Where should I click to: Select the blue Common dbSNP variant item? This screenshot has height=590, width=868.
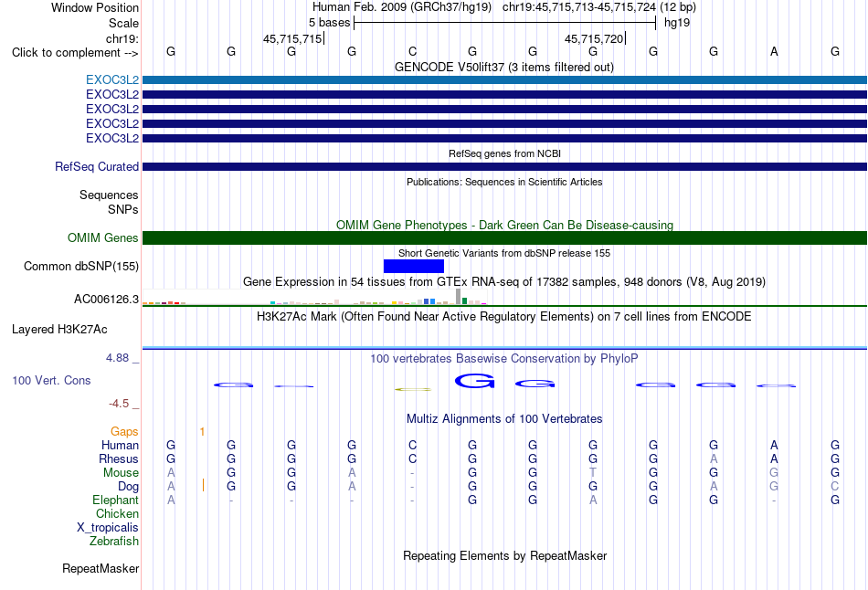(414, 266)
